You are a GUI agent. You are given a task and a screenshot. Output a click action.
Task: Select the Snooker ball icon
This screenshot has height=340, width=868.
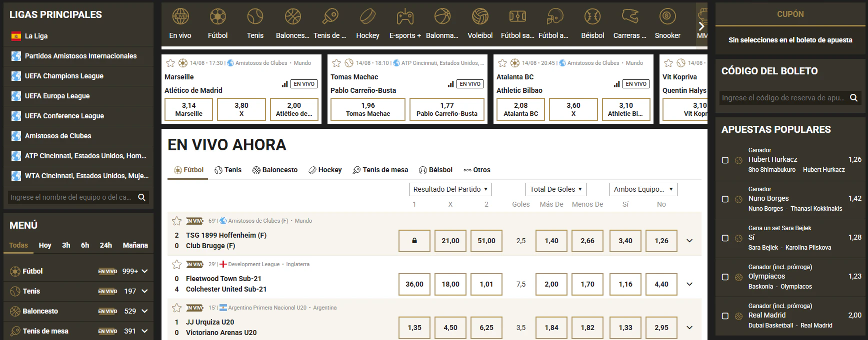tap(667, 17)
